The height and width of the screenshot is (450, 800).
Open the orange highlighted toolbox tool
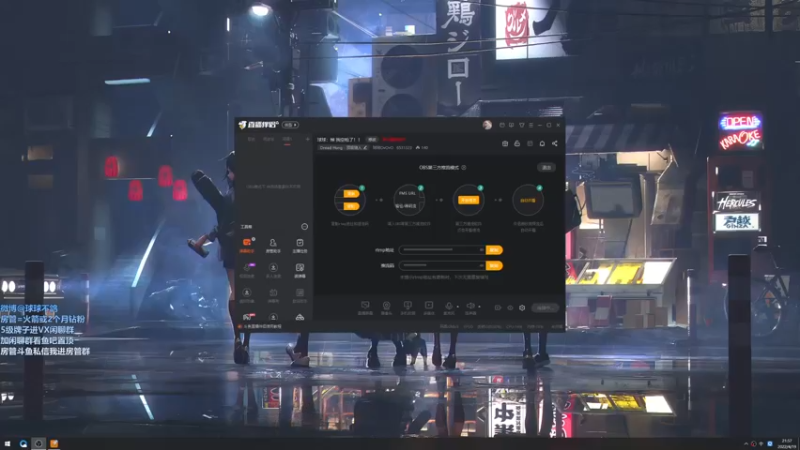click(x=247, y=245)
